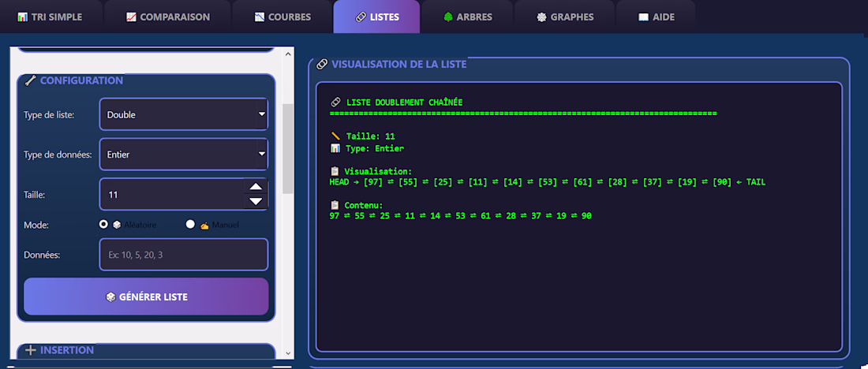Screen dimensions: 868x369
Task: Click node [37] in the visualisation
Action: pyautogui.click(x=652, y=182)
